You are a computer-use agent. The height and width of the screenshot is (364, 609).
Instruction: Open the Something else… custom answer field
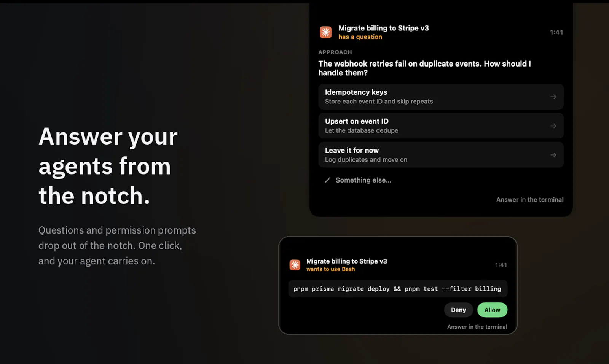click(x=358, y=180)
